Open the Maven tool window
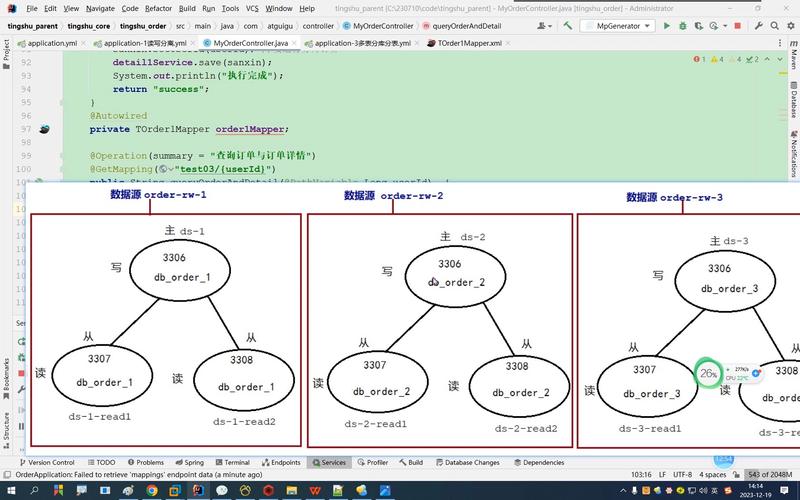Viewport: 800px width, 500px height. coord(793,55)
